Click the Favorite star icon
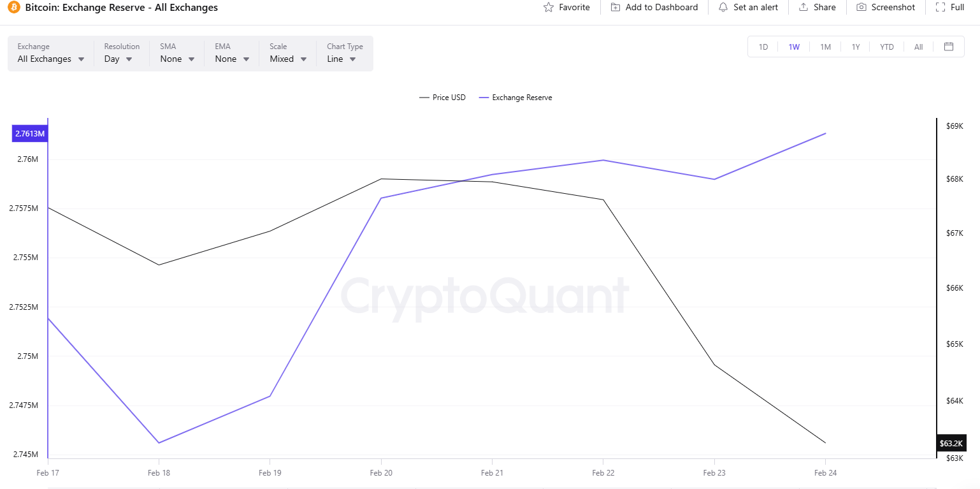 (x=548, y=7)
